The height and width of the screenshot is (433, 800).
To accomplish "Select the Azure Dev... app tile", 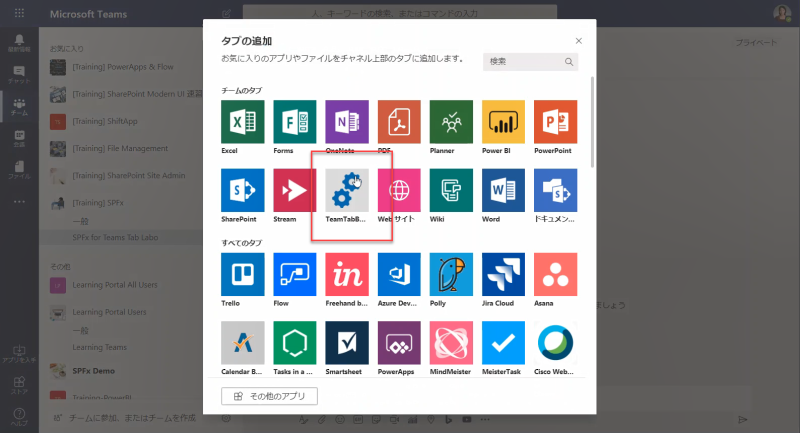I will (x=399, y=274).
